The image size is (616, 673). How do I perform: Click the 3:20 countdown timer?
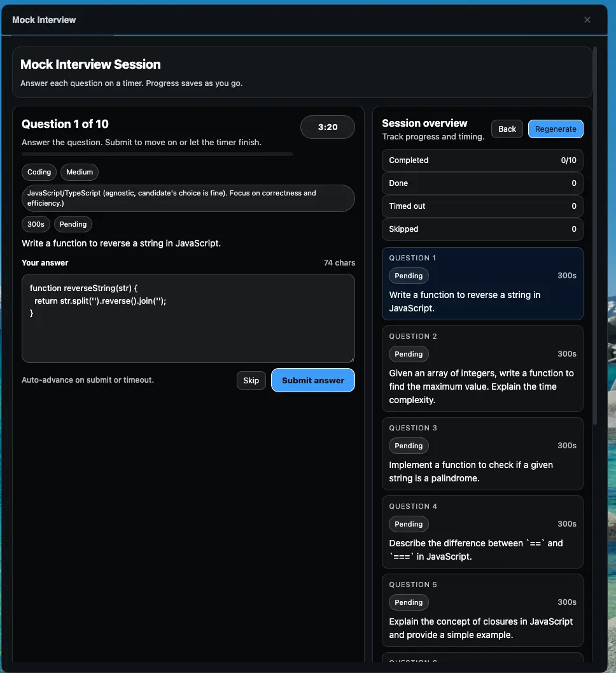[x=328, y=127]
